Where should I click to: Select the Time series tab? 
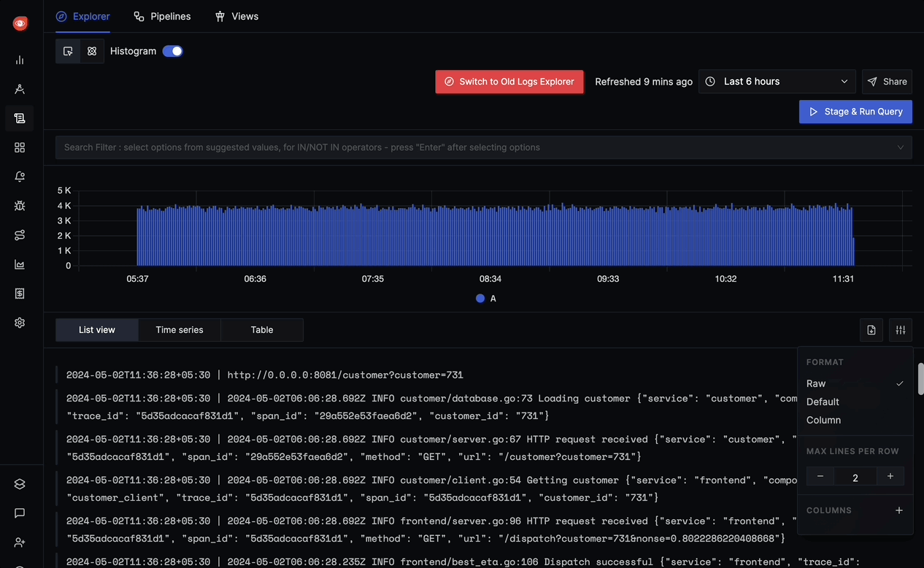pos(180,330)
